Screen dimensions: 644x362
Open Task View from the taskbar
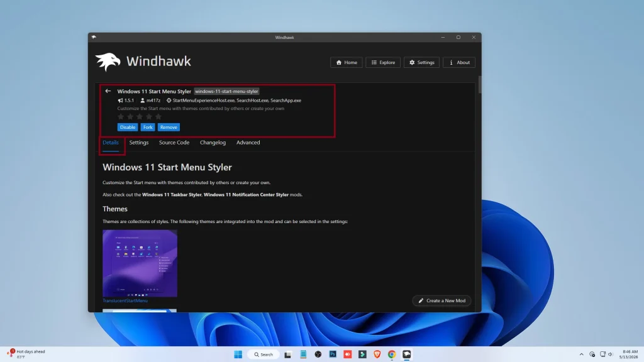[x=288, y=354]
